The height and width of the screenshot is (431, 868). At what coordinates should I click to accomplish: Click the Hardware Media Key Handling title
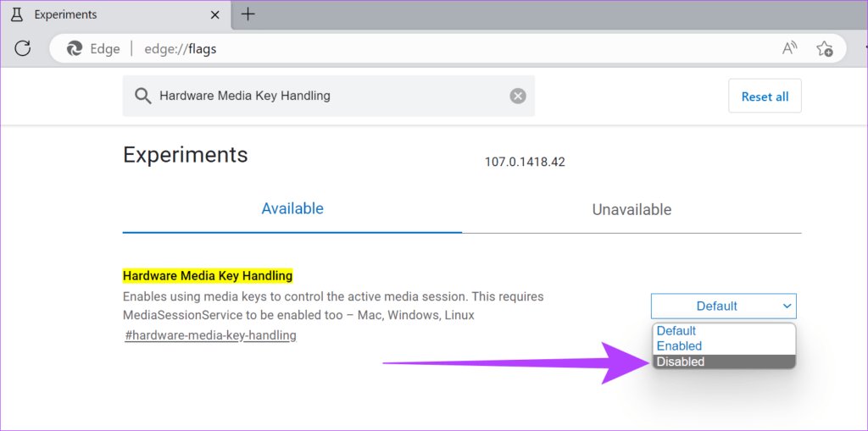pyautogui.click(x=208, y=275)
